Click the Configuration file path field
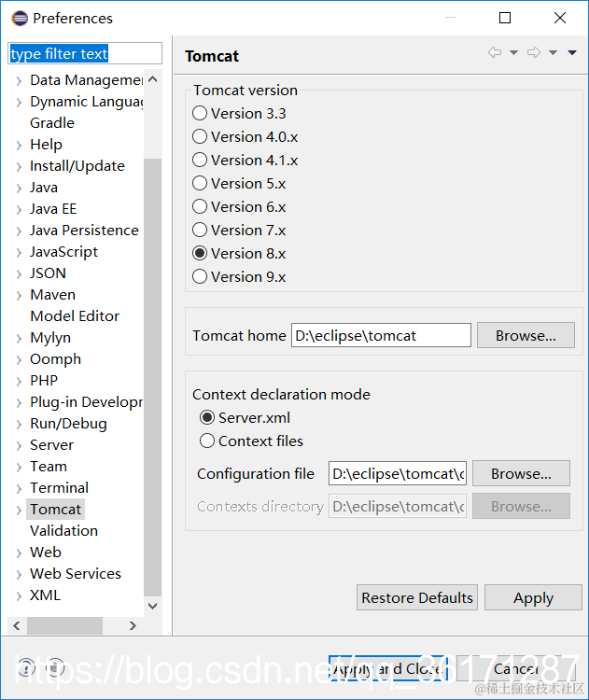This screenshot has height=700, width=589. pos(398,473)
